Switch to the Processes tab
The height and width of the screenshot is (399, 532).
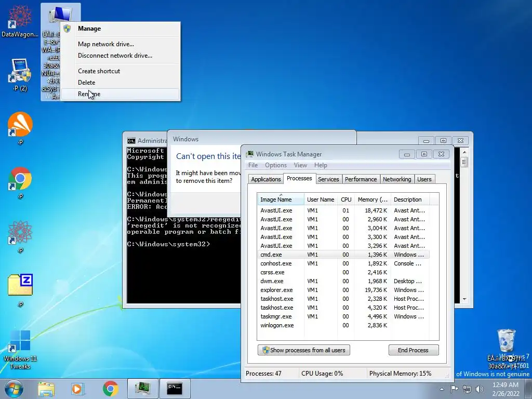coord(299,178)
